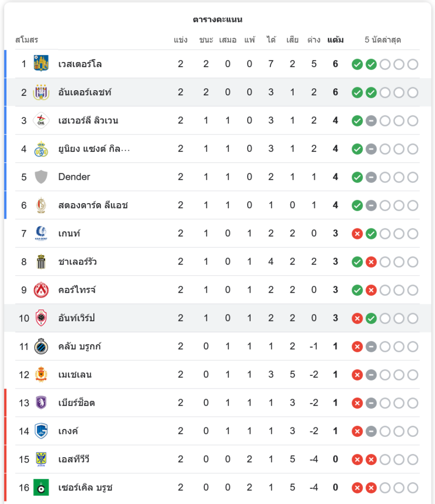Open the สตองดาร์ด ลีแอช team link
This screenshot has width=435, height=504.
pyautogui.click(x=93, y=205)
